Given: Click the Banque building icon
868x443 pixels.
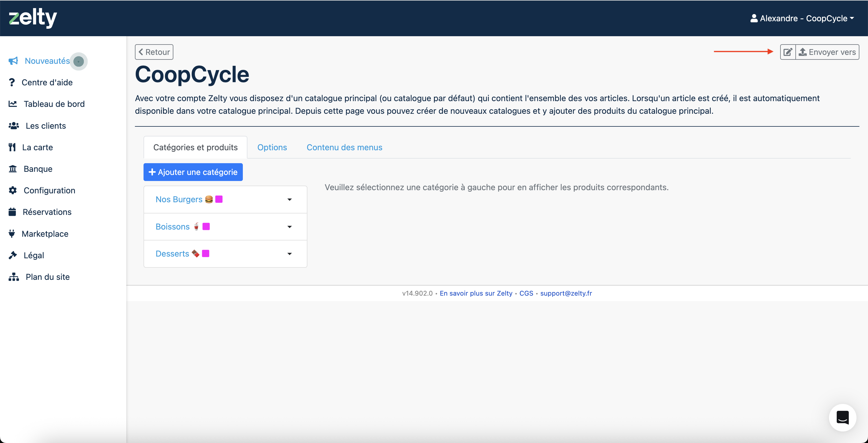Looking at the screenshot, I should point(13,169).
